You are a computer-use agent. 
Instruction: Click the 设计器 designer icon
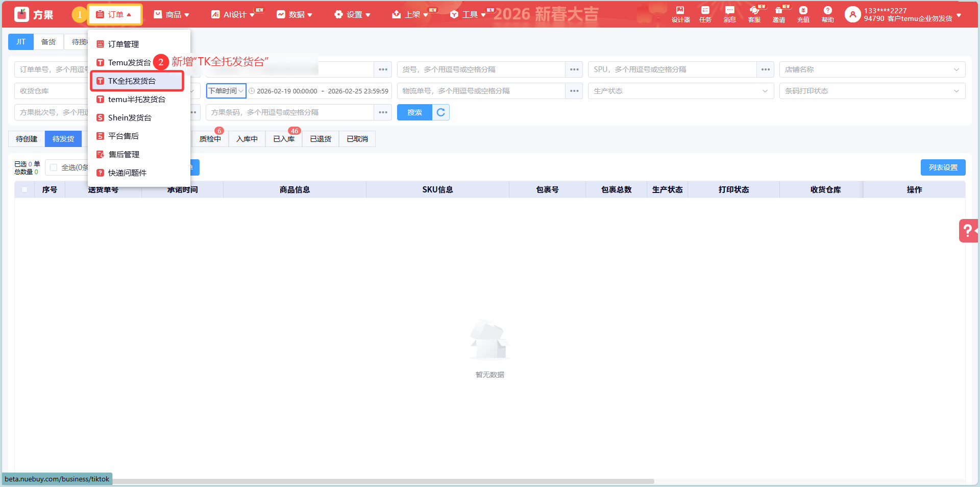click(680, 14)
